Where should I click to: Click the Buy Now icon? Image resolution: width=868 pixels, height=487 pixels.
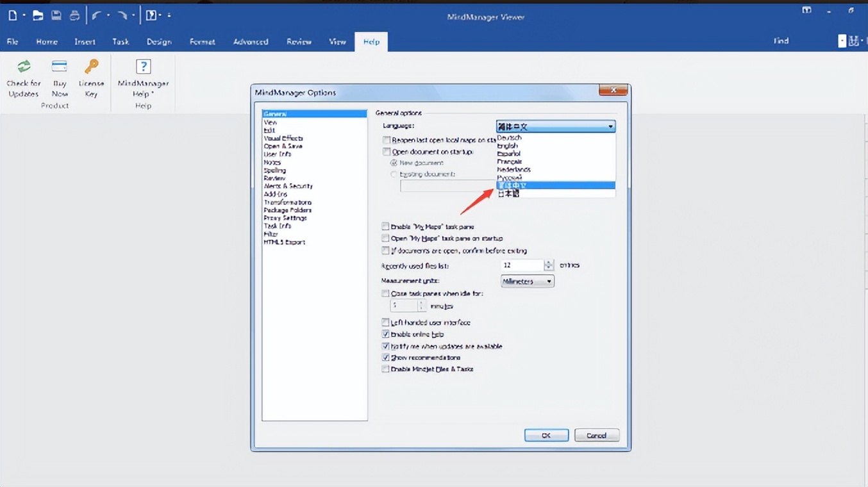tap(60, 67)
